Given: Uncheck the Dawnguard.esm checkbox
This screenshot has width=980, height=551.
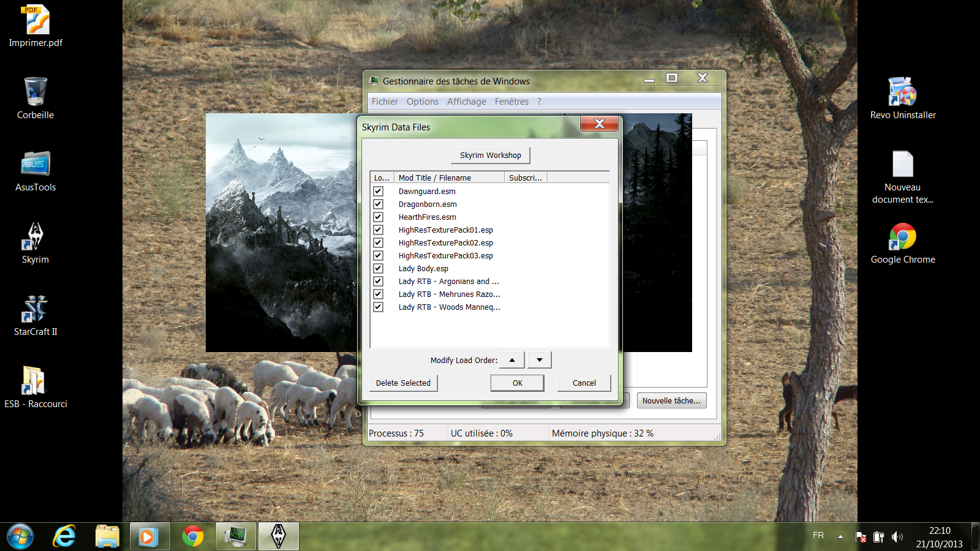Looking at the screenshot, I should click(x=379, y=191).
